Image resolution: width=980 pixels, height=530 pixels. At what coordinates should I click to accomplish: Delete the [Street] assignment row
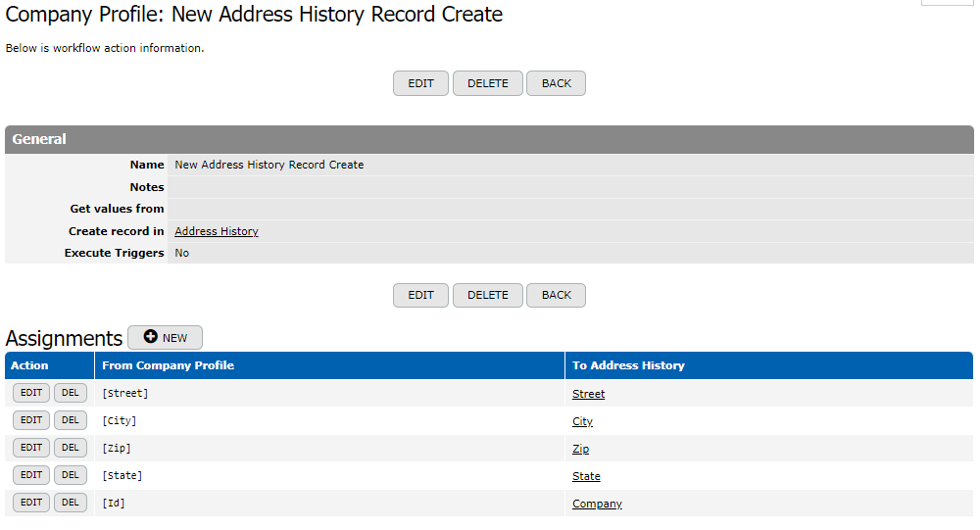click(x=70, y=393)
